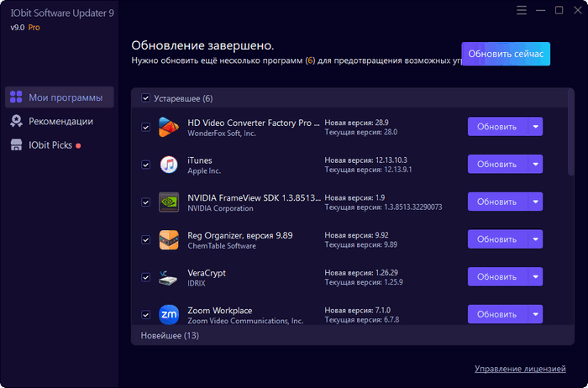Click the Новая версия: 12.13.10.3 text

[x=365, y=160]
